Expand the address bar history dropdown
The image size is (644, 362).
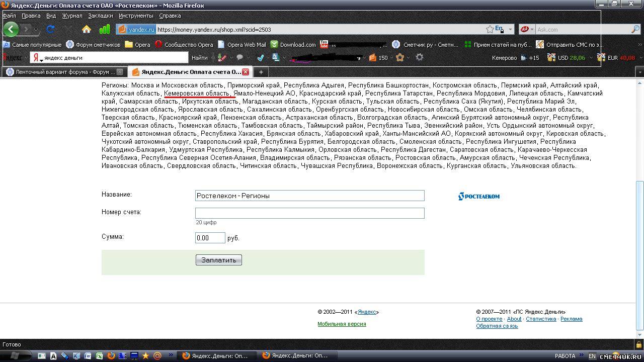510,30
